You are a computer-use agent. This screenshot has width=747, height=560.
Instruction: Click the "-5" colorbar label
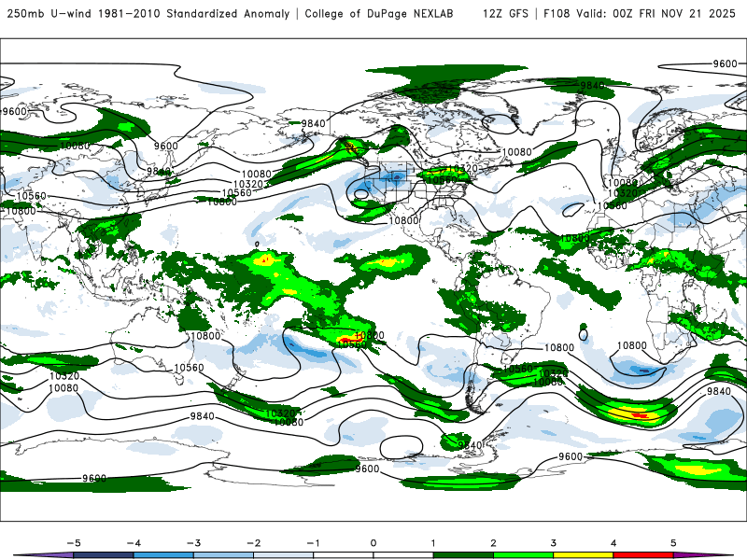[74, 543]
